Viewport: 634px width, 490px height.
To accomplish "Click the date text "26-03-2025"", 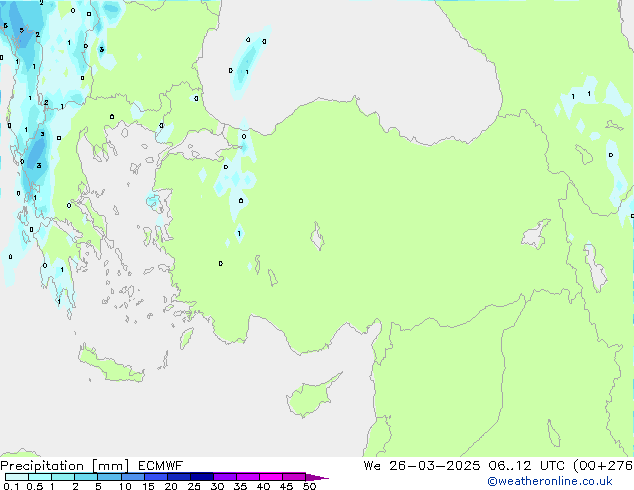I will [435, 466].
